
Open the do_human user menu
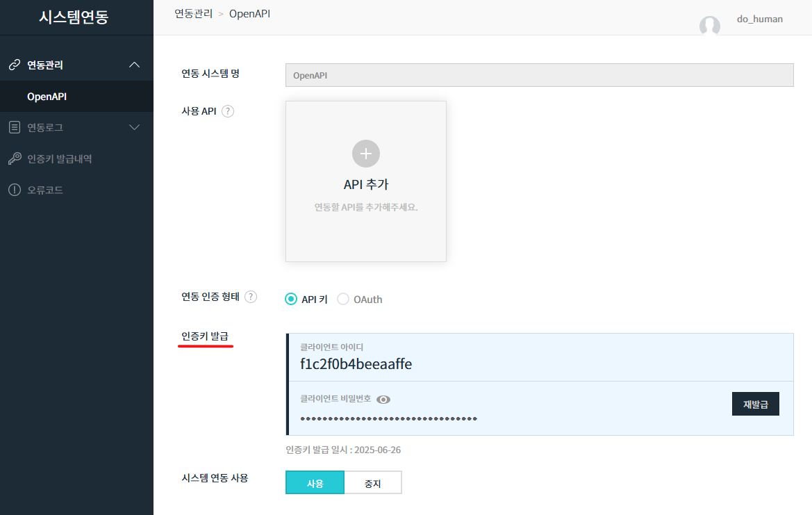759,19
